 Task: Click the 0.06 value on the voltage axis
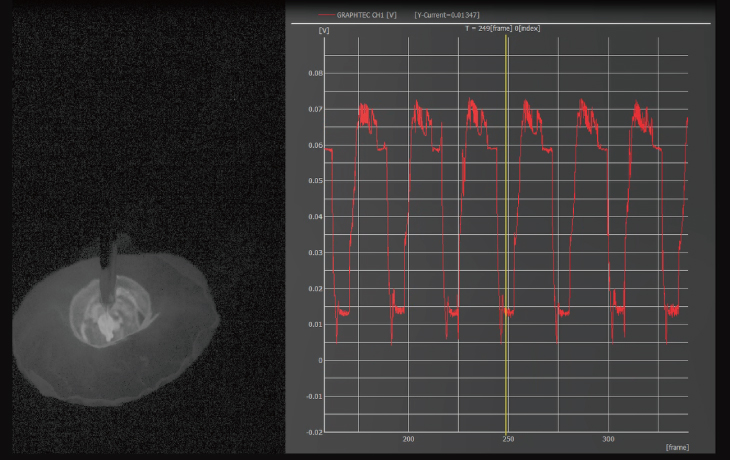(316, 146)
